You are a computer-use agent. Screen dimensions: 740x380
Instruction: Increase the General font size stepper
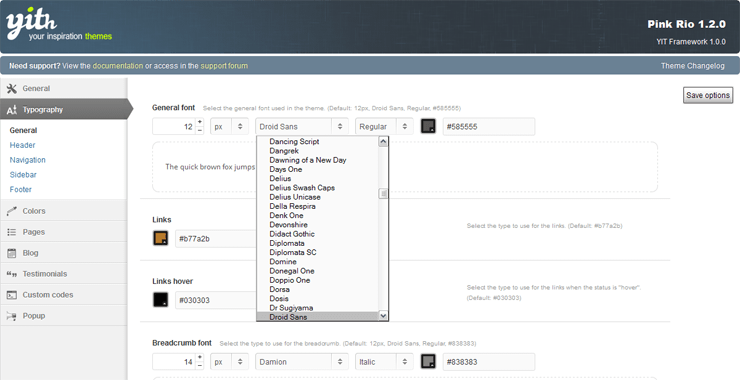(200, 122)
